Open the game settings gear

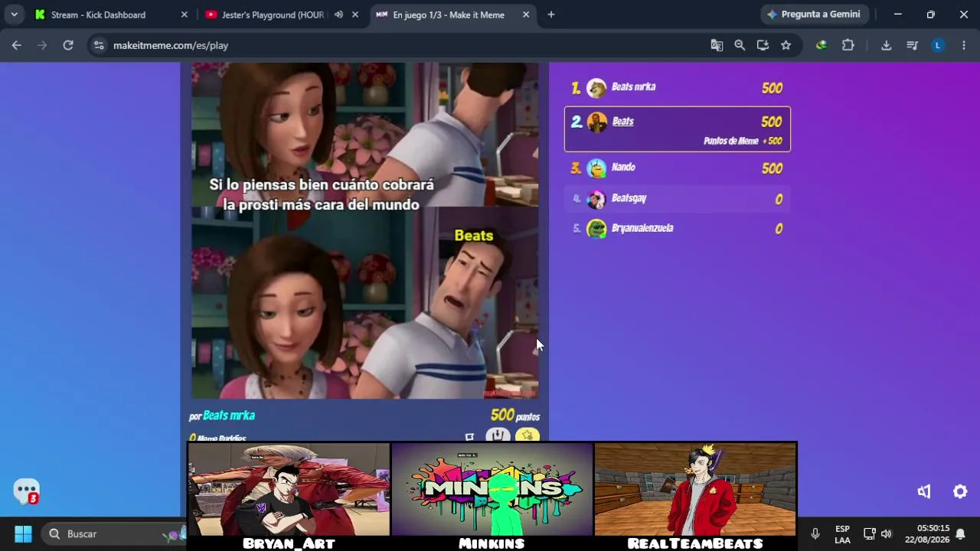(x=960, y=491)
